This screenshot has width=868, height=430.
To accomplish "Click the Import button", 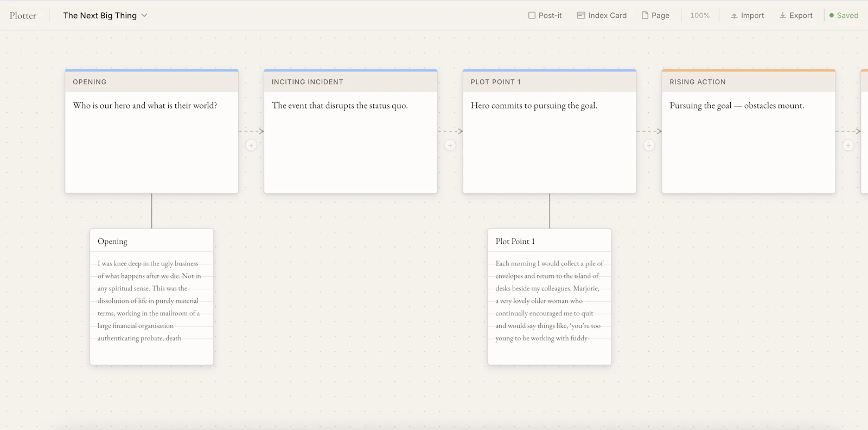I will (x=747, y=15).
